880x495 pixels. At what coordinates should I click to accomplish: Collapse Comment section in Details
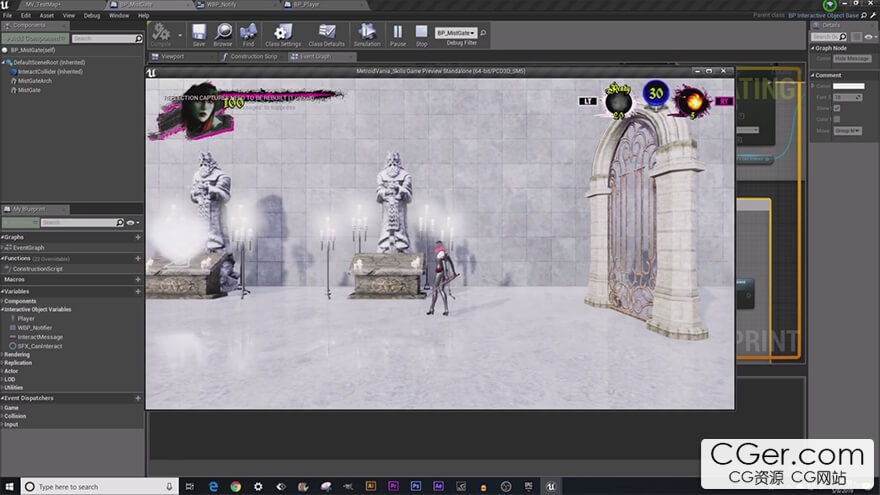click(812, 75)
